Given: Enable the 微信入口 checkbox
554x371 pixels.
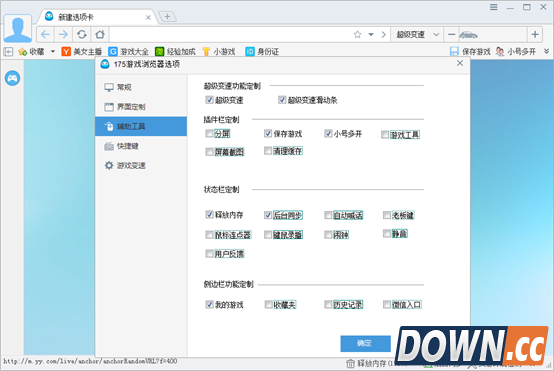Looking at the screenshot, I should [x=387, y=304].
